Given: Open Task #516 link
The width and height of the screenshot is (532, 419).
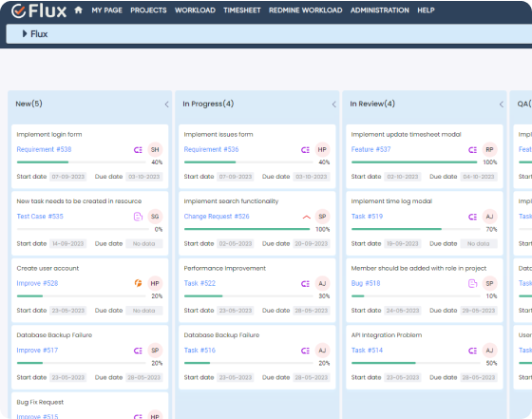Looking at the screenshot, I should (x=199, y=350).
